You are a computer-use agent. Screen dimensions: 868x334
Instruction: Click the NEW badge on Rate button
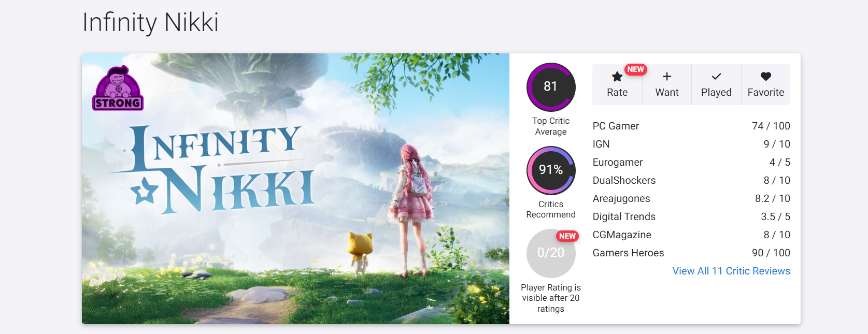(635, 69)
